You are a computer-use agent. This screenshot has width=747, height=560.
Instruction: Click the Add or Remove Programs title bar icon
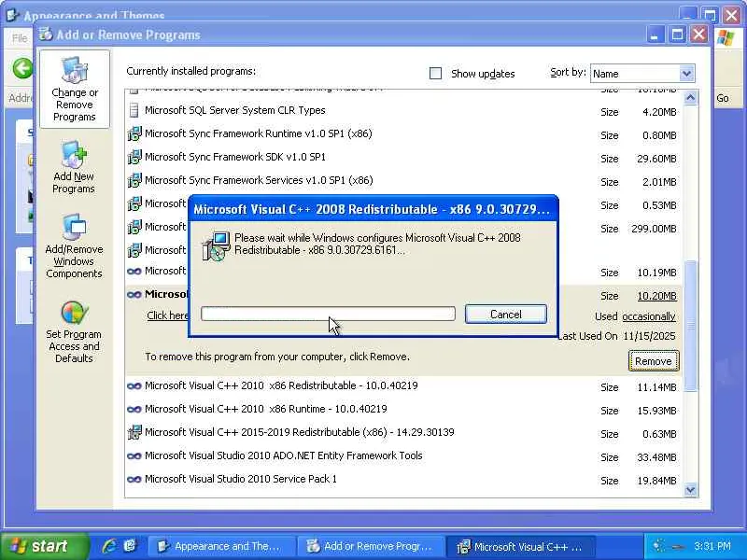[x=46, y=35]
